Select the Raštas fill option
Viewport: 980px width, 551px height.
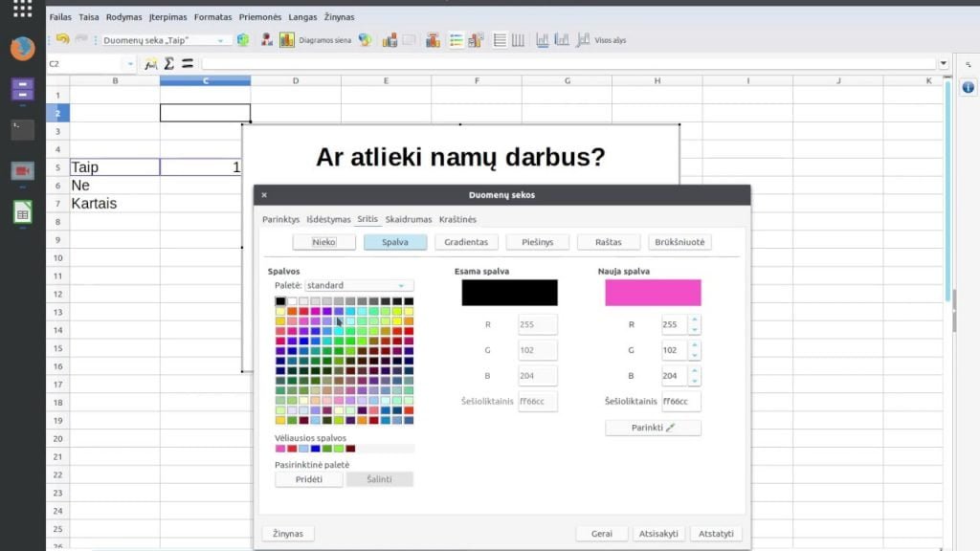pyautogui.click(x=609, y=242)
